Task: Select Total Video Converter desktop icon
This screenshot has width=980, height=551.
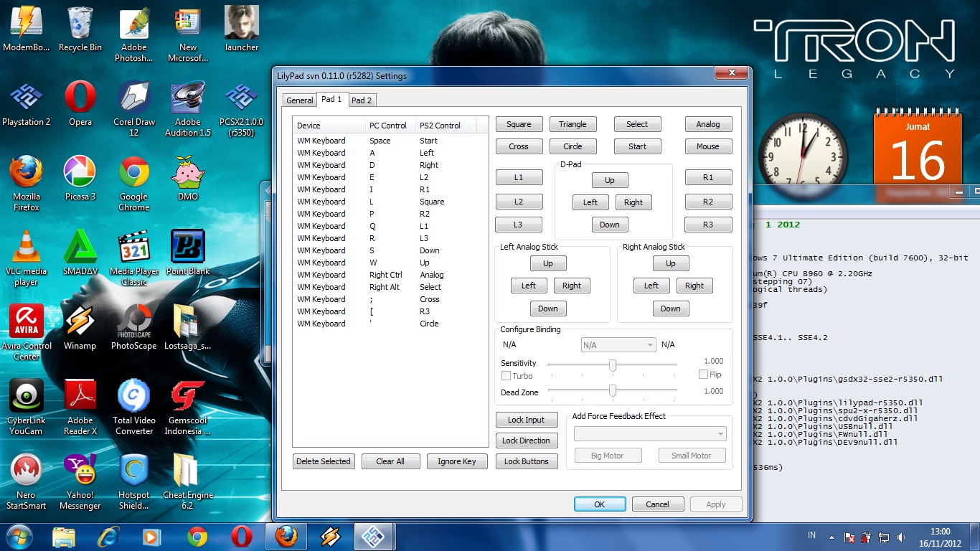Action: [134, 408]
